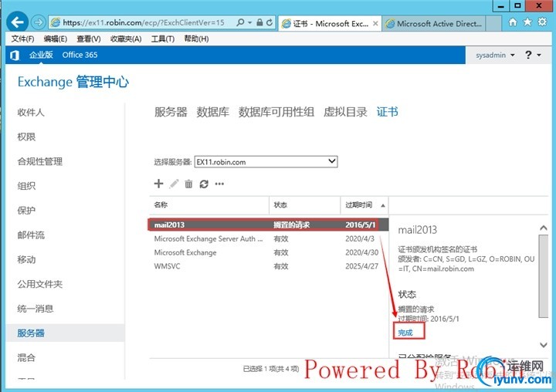This screenshot has height=392, width=556.
Task: Open the 服务器 sub-tab
Action: 171,112
